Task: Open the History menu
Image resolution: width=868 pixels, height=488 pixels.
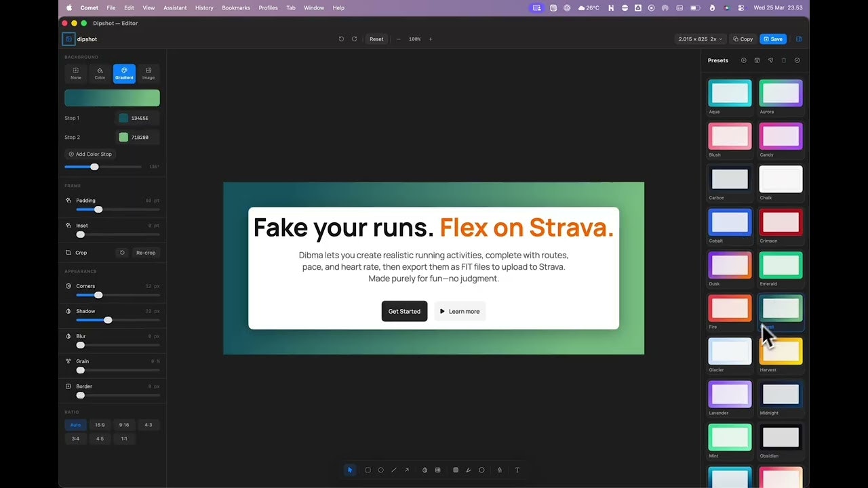Action: pos(204,7)
